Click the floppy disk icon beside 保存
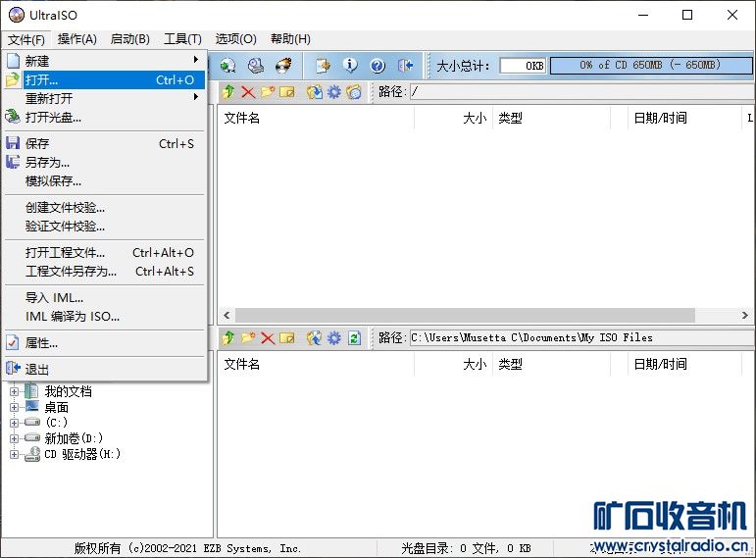Image resolution: width=756 pixels, height=558 pixels. (x=13, y=143)
